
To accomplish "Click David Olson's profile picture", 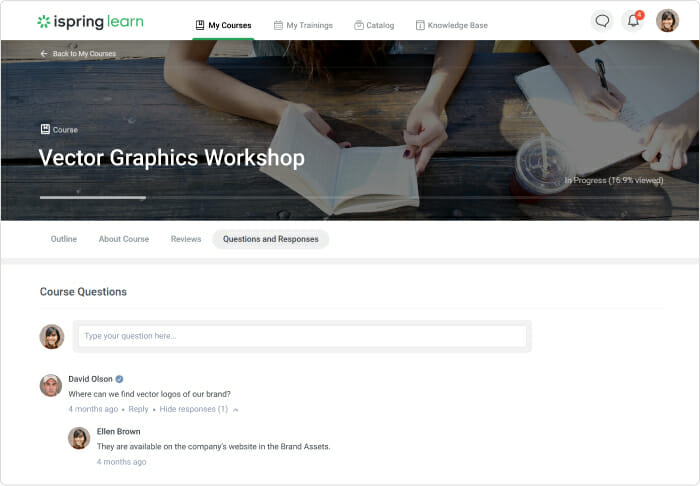I will (x=51, y=385).
